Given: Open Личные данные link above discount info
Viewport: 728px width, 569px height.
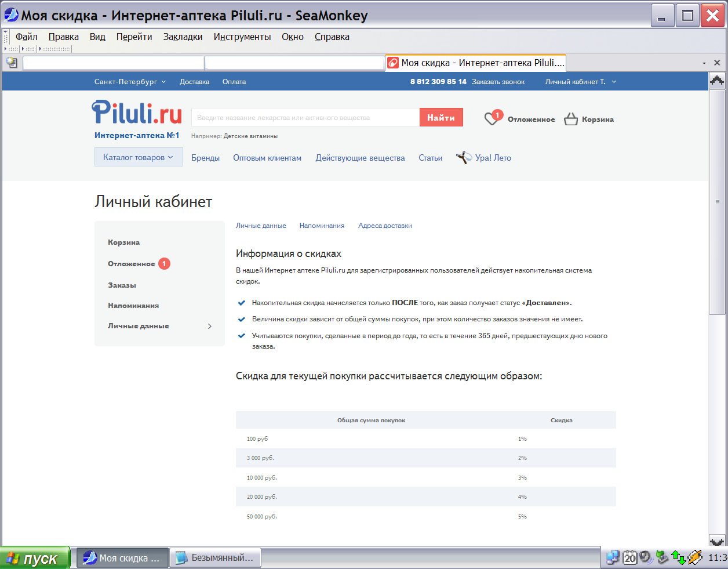Looking at the screenshot, I should 261,226.
